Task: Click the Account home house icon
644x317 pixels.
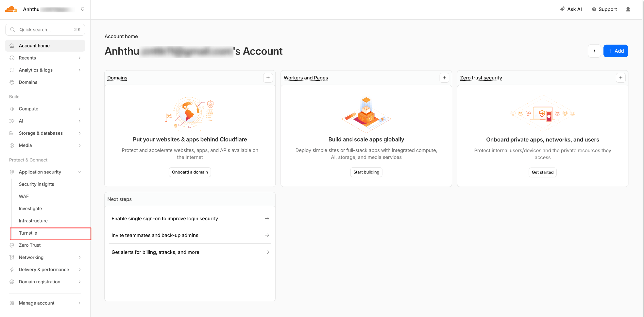Action: pos(12,46)
